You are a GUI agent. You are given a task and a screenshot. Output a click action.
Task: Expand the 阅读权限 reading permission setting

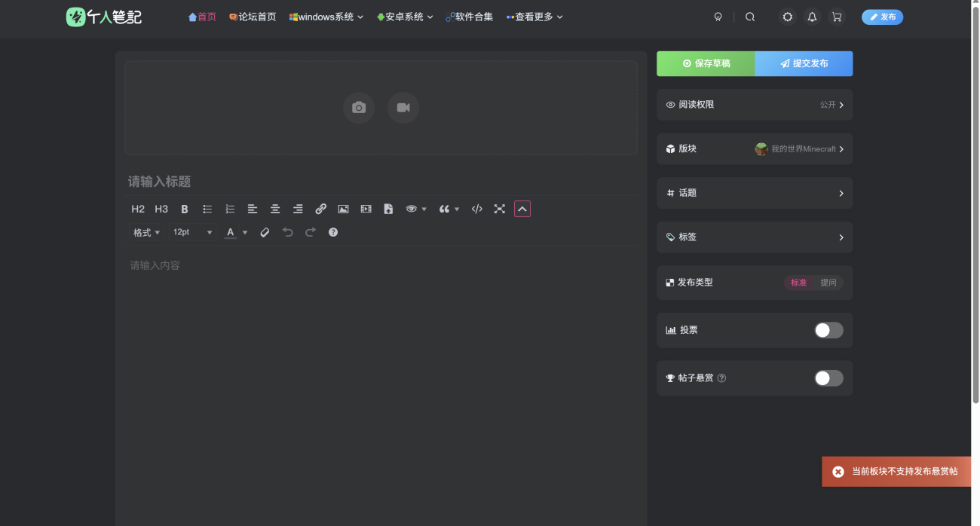pyautogui.click(x=755, y=105)
